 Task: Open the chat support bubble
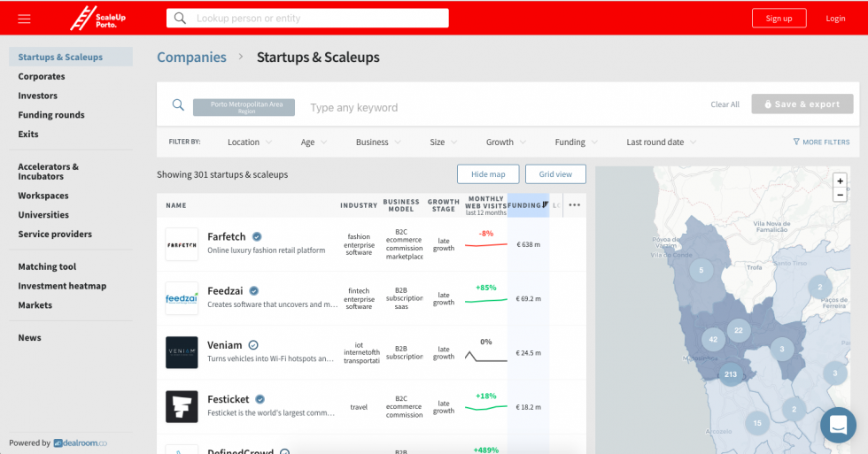pyautogui.click(x=838, y=425)
